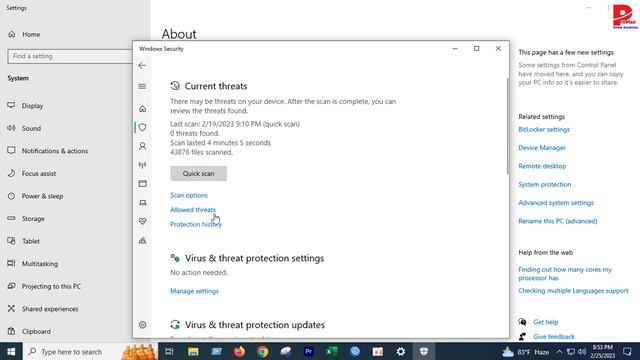Select Clipboard in Settings sidebar
The width and height of the screenshot is (640, 360).
click(x=29, y=331)
